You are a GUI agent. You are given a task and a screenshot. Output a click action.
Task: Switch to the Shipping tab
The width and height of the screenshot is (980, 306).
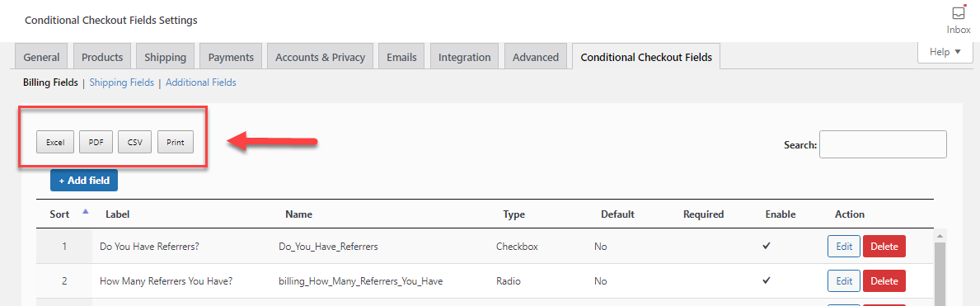pos(165,57)
